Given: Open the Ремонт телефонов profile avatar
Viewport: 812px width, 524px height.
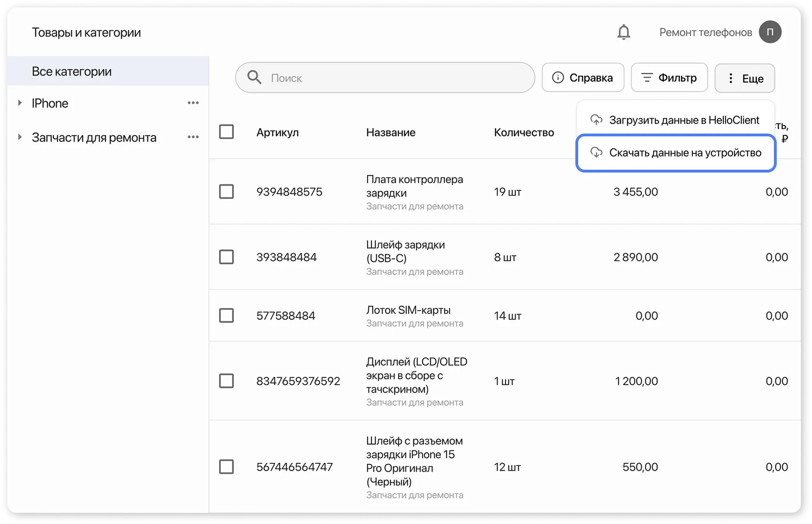Looking at the screenshot, I should pyautogui.click(x=770, y=32).
